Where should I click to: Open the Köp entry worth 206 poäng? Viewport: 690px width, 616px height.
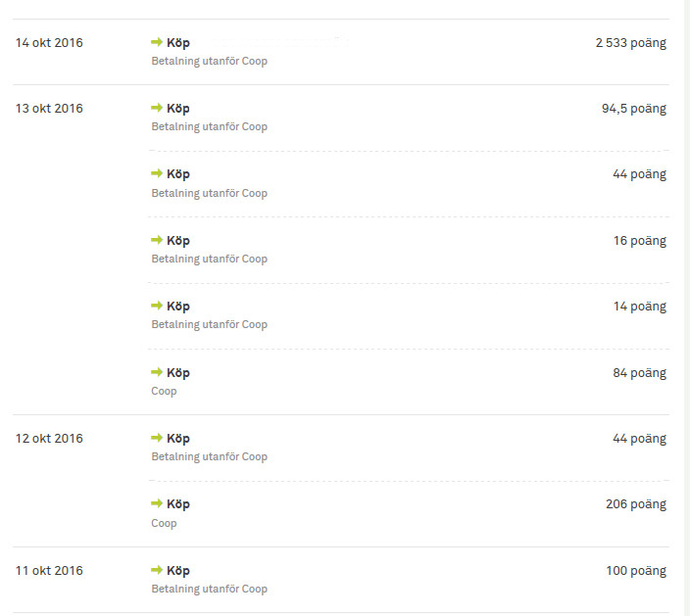[178, 504]
